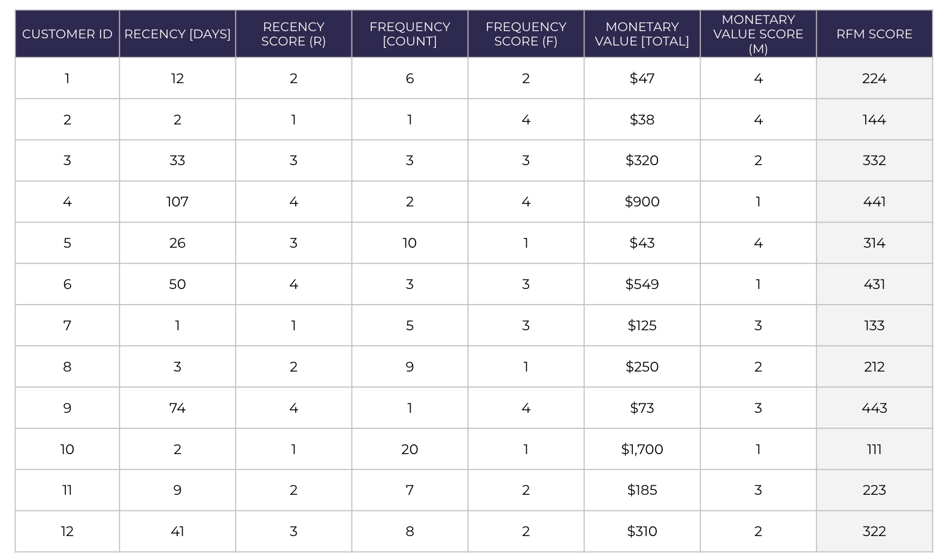Screen dimensions: 952x560
Task: Click the RFM SCORE column header
Action: pyautogui.click(x=874, y=34)
